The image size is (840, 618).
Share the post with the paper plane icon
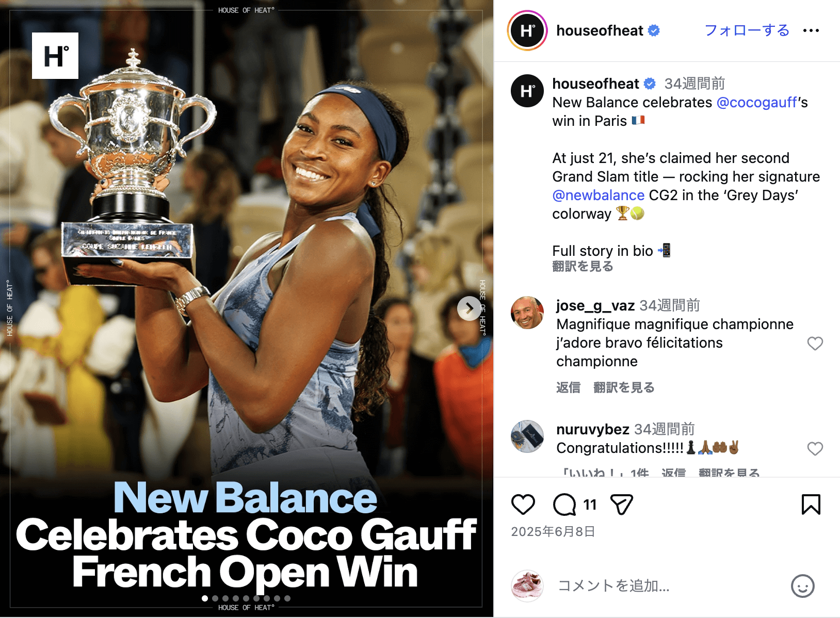[621, 505]
